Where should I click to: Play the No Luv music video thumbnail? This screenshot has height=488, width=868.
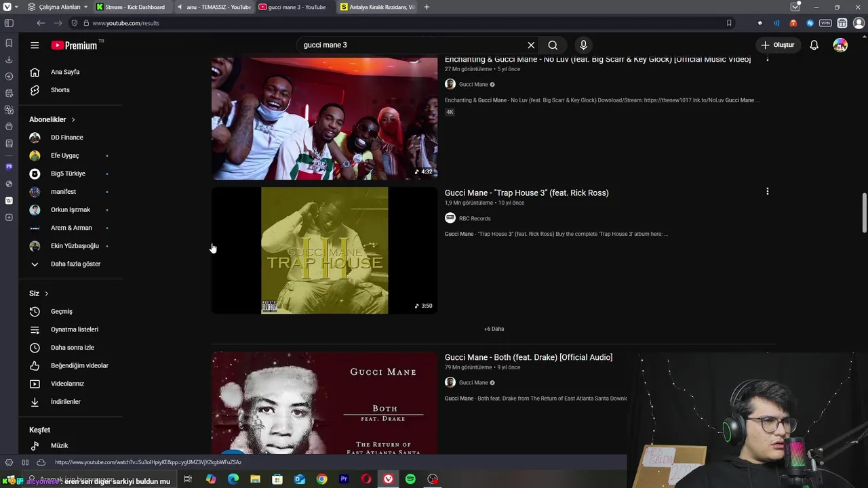point(324,118)
